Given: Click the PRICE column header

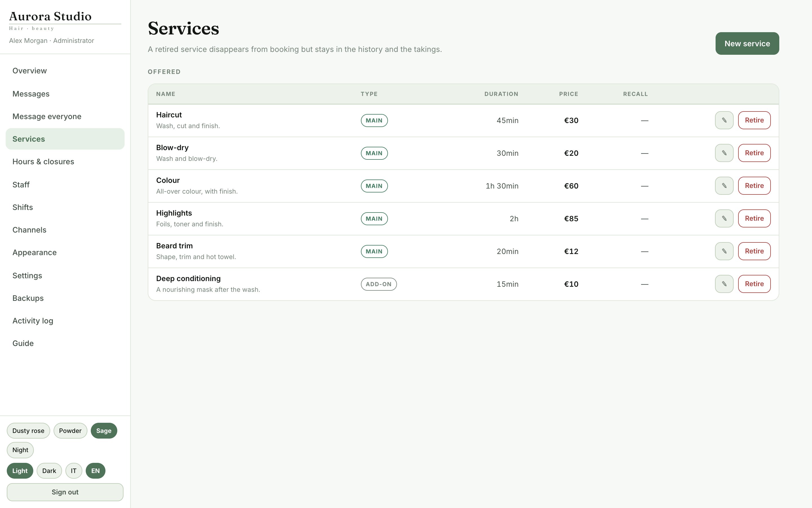Looking at the screenshot, I should [x=569, y=94].
